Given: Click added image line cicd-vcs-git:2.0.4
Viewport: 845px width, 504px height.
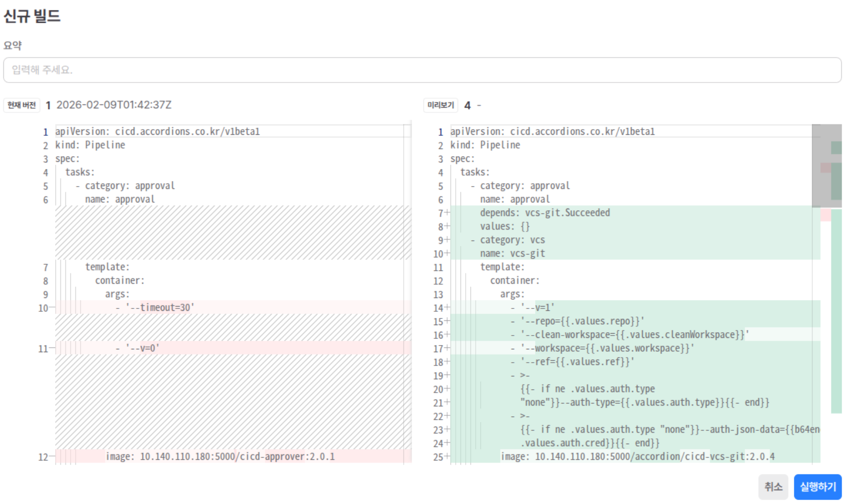Looking at the screenshot, I should (638, 457).
